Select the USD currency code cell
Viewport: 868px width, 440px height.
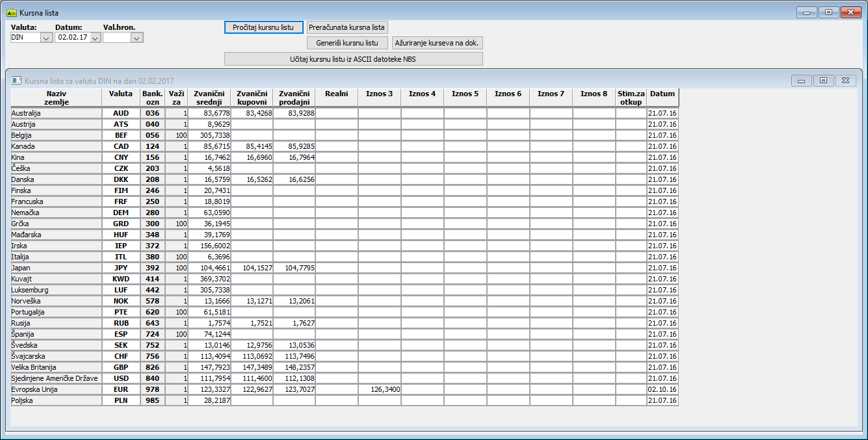pyautogui.click(x=121, y=378)
